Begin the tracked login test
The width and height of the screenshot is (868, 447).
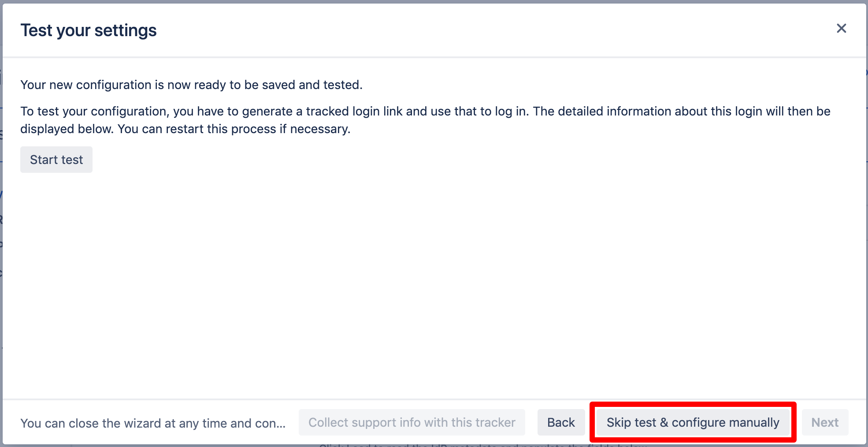pos(56,160)
